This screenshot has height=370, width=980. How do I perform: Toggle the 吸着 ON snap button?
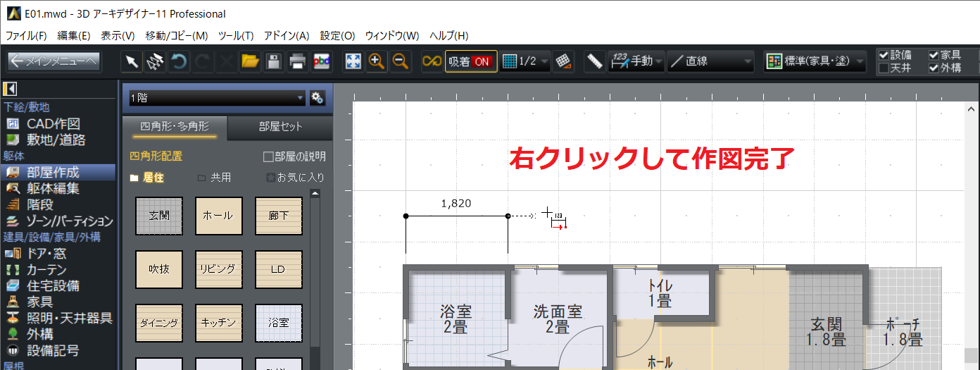coord(470,61)
